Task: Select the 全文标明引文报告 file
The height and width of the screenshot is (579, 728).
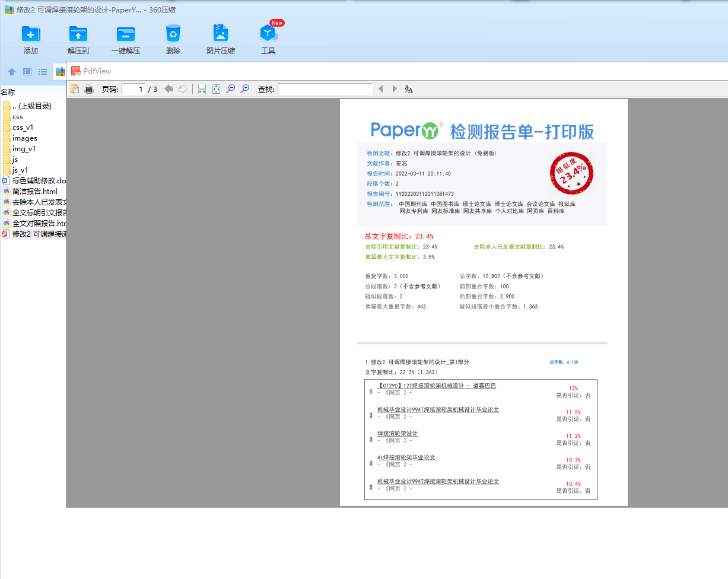Action: pyautogui.click(x=34, y=213)
